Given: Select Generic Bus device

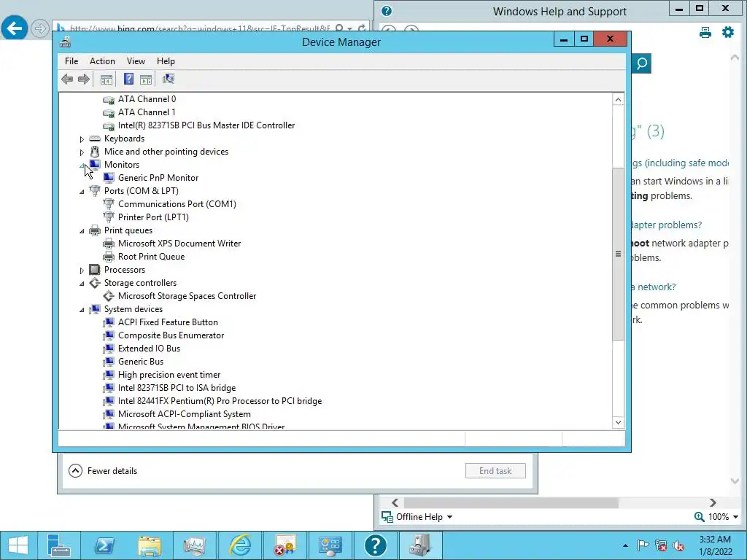Looking at the screenshot, I should (x=141, y=362).
